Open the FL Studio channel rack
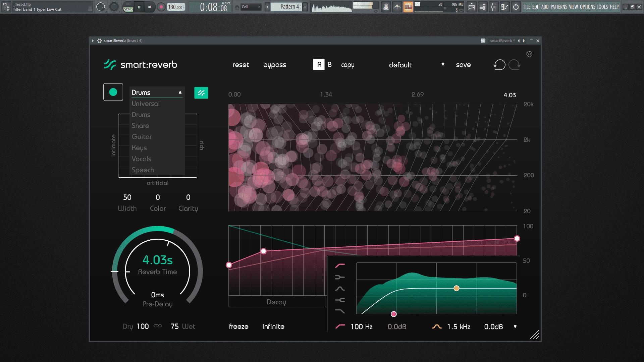Image resolution: width=644 pixels, height=362 pixels. click(x=483, y=7)
